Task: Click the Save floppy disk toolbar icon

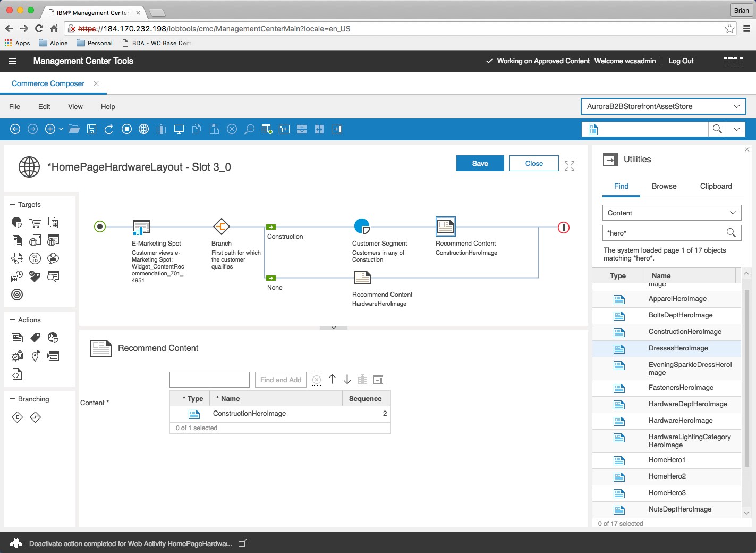Action: (x=91, y=129)
